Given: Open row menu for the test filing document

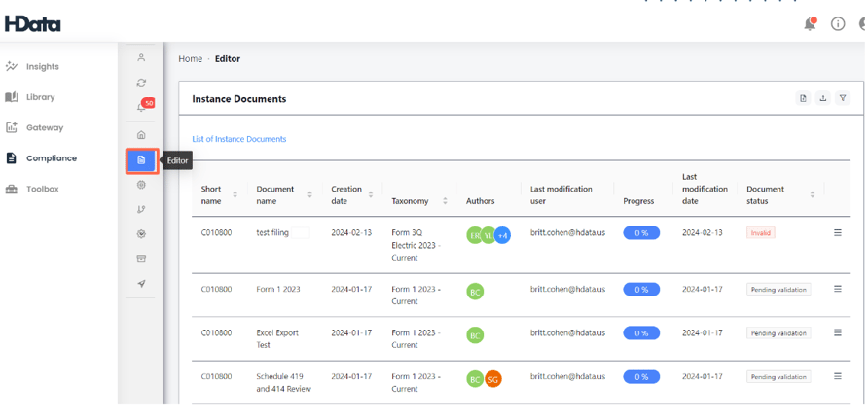Looking at the screenshot, I should click(838, 232).
